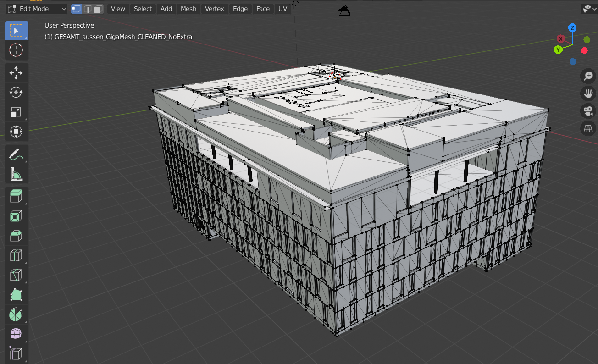Select the Move tool
This screenshot has width=598, height=364.
pyautogui.click(x=17, y=73)
